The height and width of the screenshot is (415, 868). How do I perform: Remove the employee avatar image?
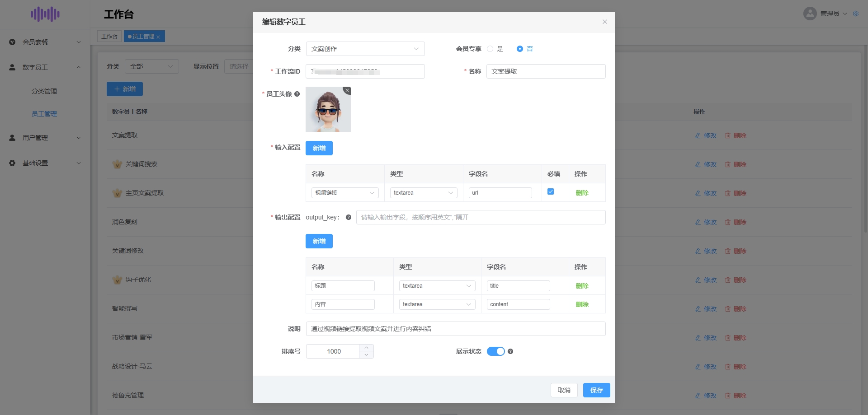point(347,90)
